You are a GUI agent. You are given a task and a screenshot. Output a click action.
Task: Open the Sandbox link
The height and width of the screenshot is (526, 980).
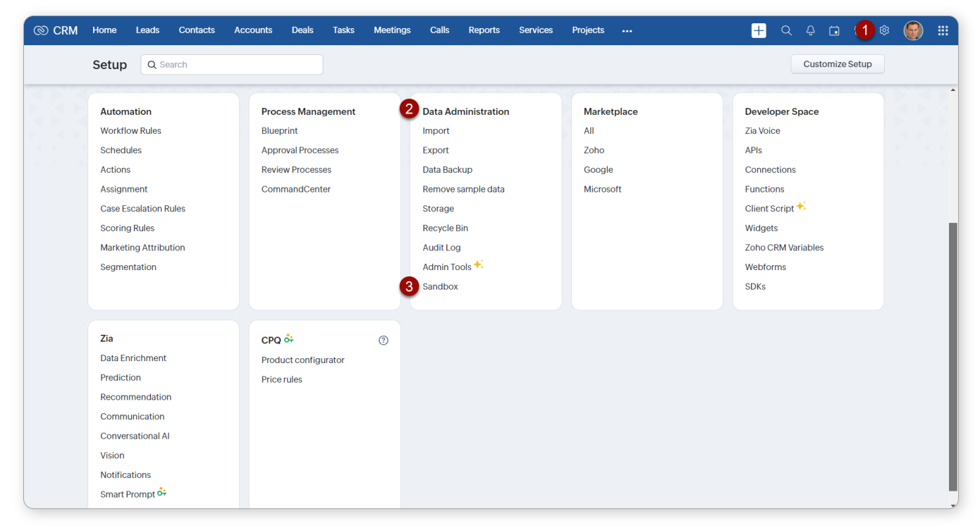(x=440, y=287)
